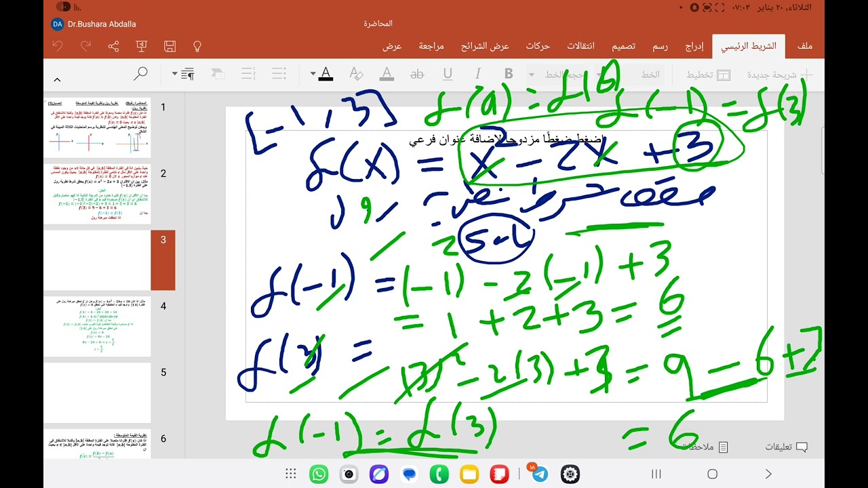Launch the red notes app icon
Viewport: 868px width, 488px height.
click(499, 474)
